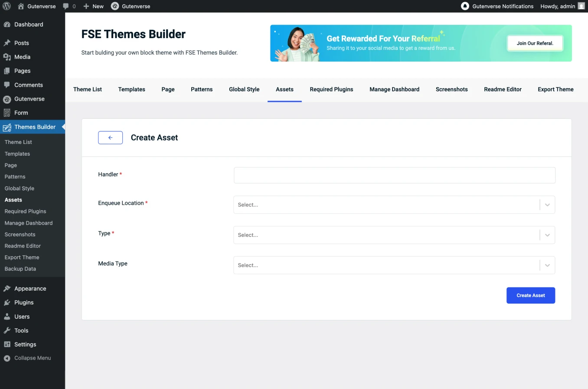Click the Join Our Referal button
The height and width of the screenshot is (389, 588).
tap(535, 43)
